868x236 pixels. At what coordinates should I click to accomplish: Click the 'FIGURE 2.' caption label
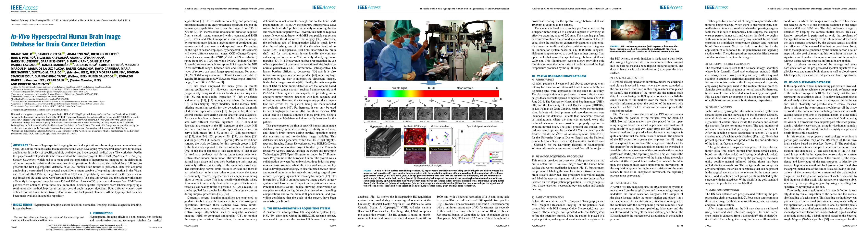click(x=616, y=46)
